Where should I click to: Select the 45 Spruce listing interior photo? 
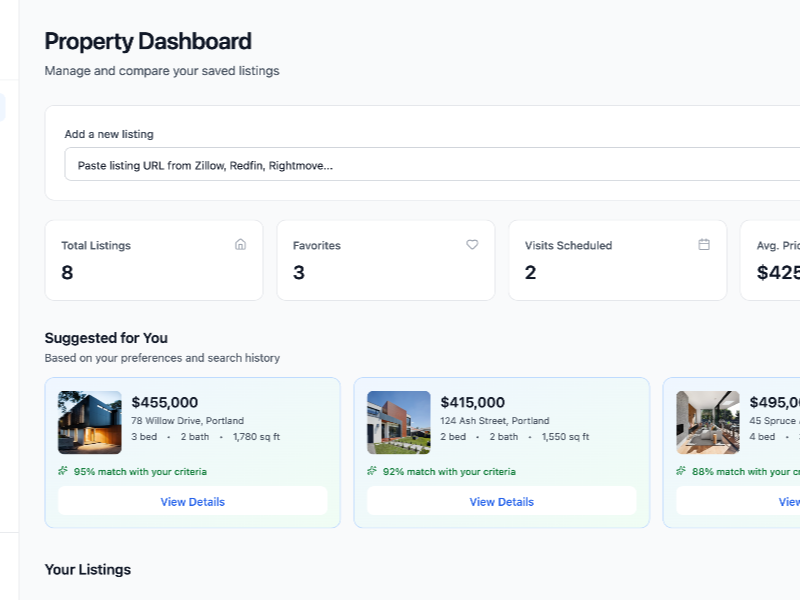(708, 423)
